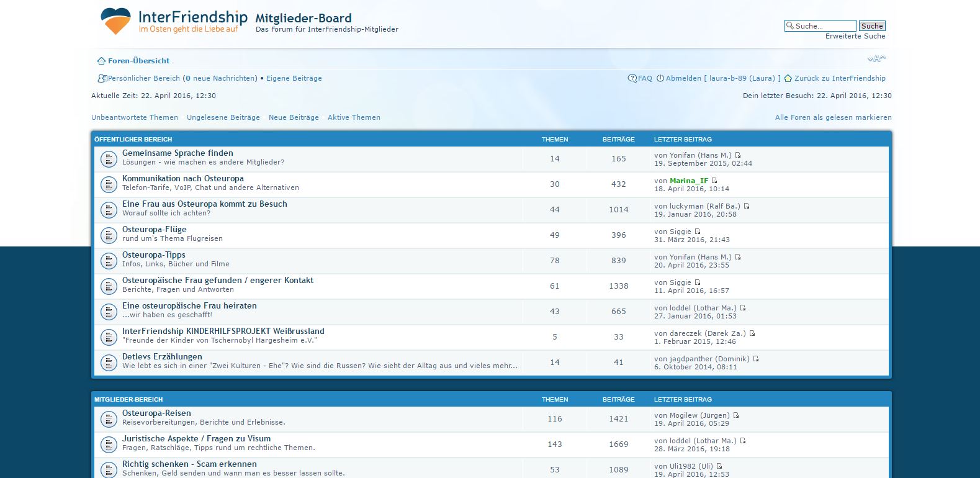980x478 pixels.
Task: Show Neue Beiträge
Action: click(x=294, y=117)
